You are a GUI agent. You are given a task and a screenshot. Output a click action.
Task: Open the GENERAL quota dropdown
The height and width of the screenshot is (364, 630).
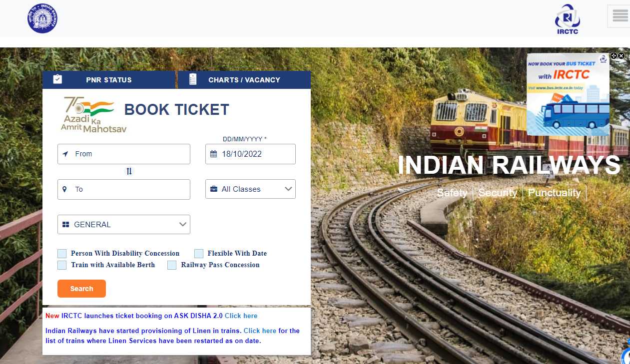click(x=124, y=225)
